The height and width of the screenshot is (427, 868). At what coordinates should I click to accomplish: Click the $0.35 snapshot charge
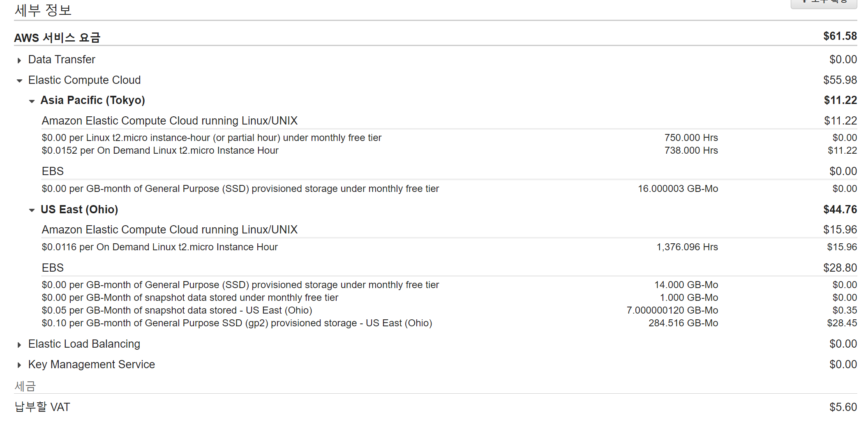[x=845, y=310]
